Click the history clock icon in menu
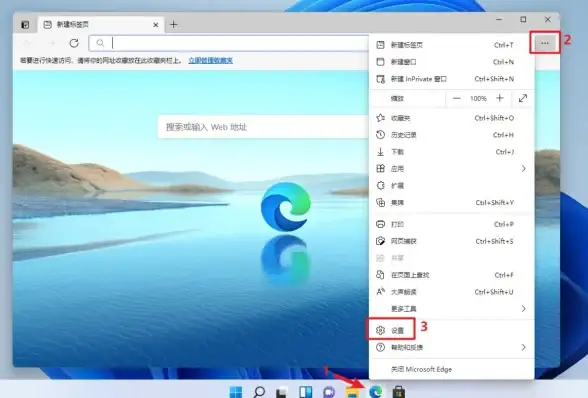Image resolution: width=588 pixels, height=398 pixels. click(x=380, y=135)
